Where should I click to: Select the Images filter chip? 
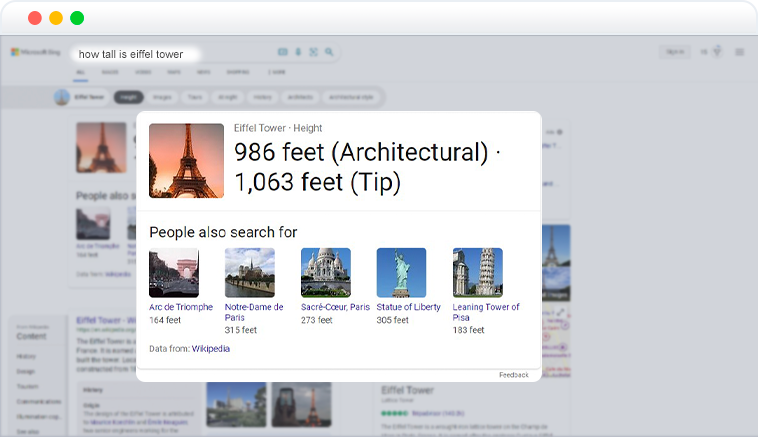click(162, 97)
